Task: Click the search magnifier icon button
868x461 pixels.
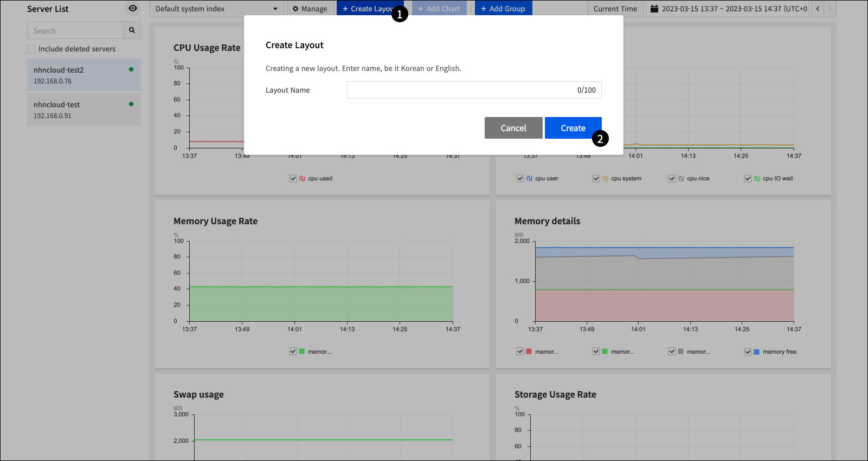Action: pyautogui.click(x=132, y=30)
